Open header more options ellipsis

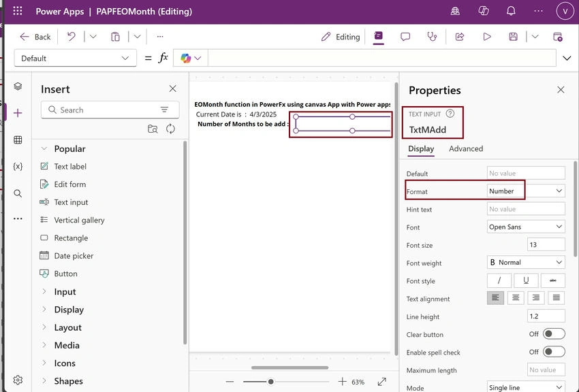coord(538,11)
